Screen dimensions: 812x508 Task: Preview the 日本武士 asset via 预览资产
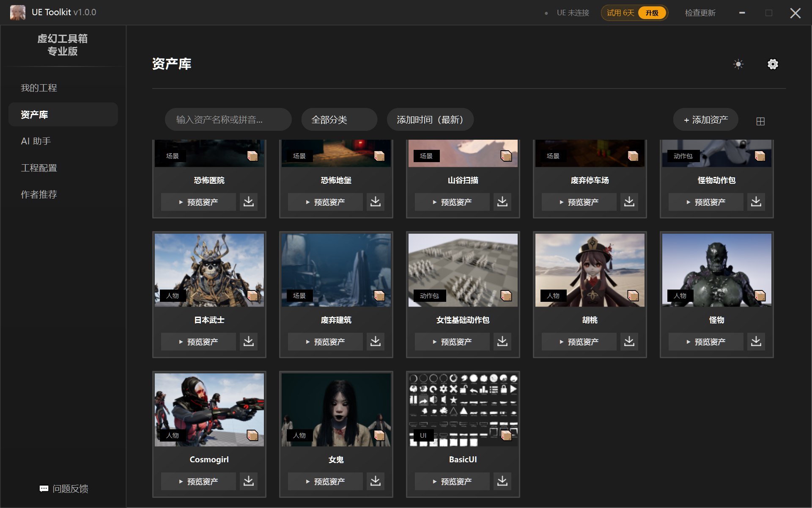[198, 341]
